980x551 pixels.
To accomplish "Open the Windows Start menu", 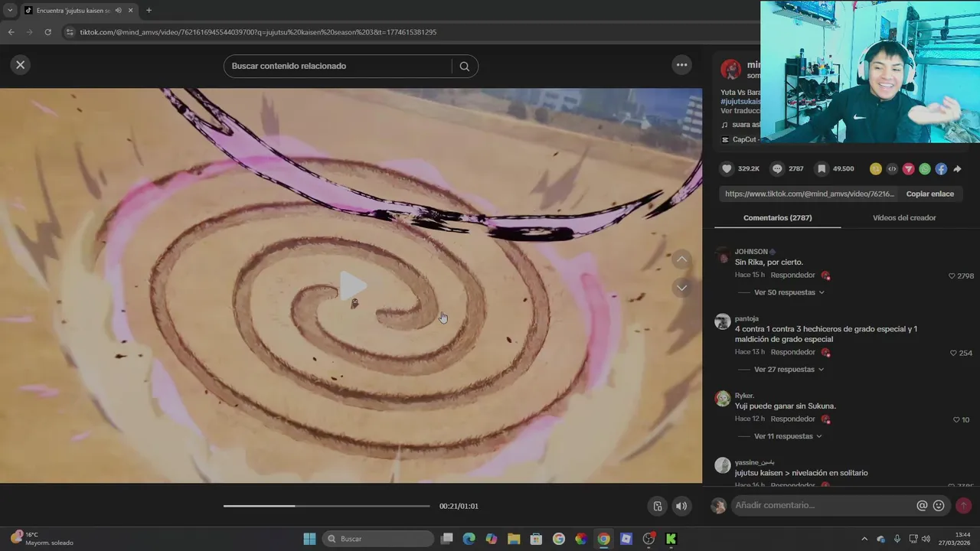I will [309, 539].
